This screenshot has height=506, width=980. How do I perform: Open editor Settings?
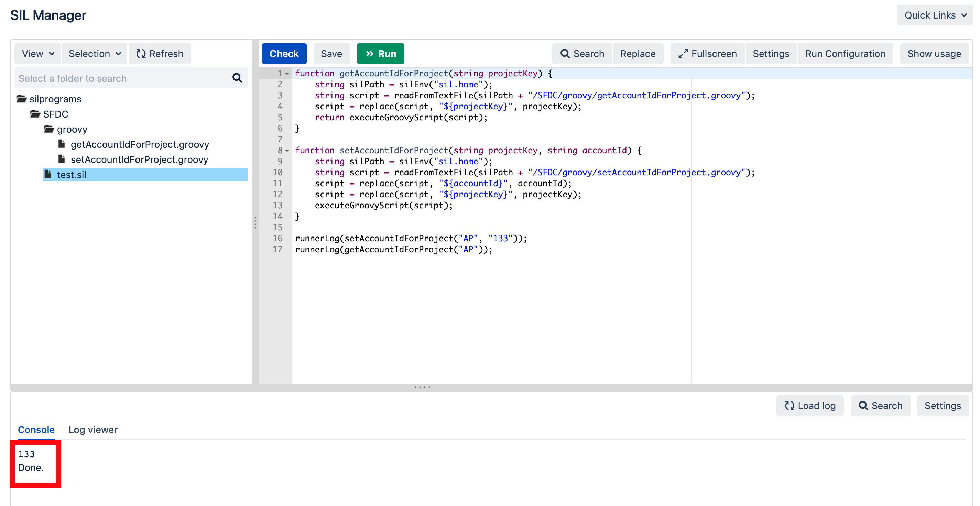click(771, 54)
